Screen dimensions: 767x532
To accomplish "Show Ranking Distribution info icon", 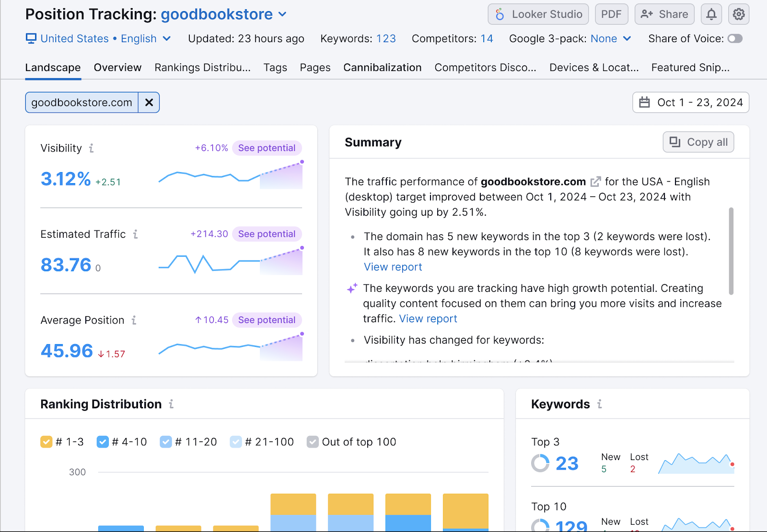I will 171,404.
